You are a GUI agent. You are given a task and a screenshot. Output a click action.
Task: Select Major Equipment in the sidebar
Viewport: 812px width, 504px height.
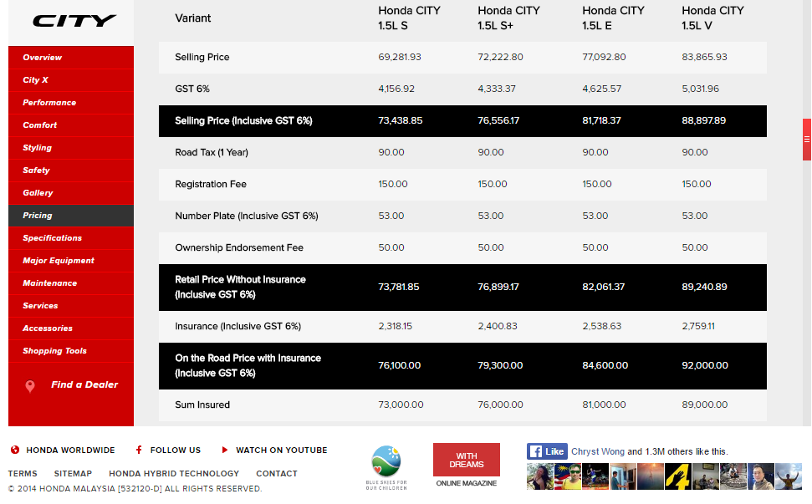(x=59, y=261)
